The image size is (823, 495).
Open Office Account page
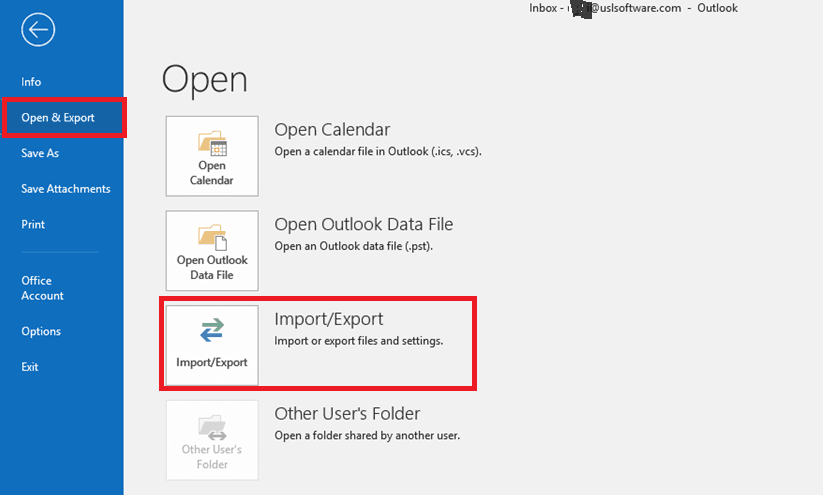click(x=42, y=288)
